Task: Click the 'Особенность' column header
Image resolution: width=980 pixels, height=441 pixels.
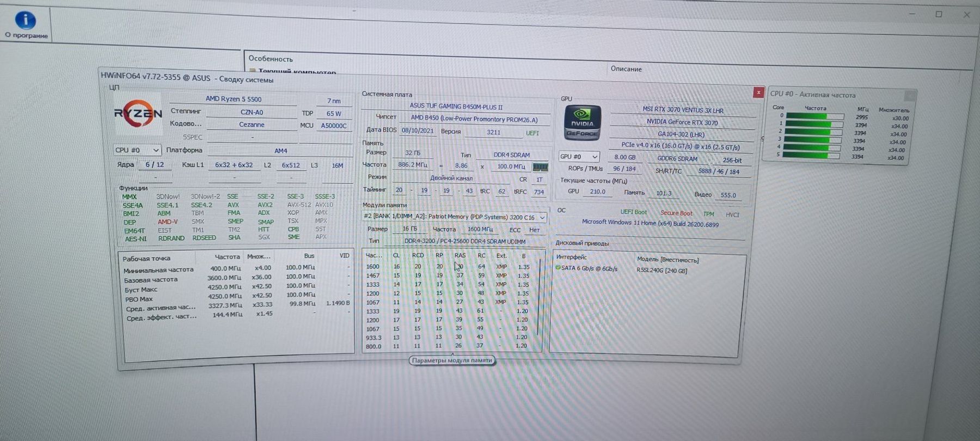Action: point(271,59)
